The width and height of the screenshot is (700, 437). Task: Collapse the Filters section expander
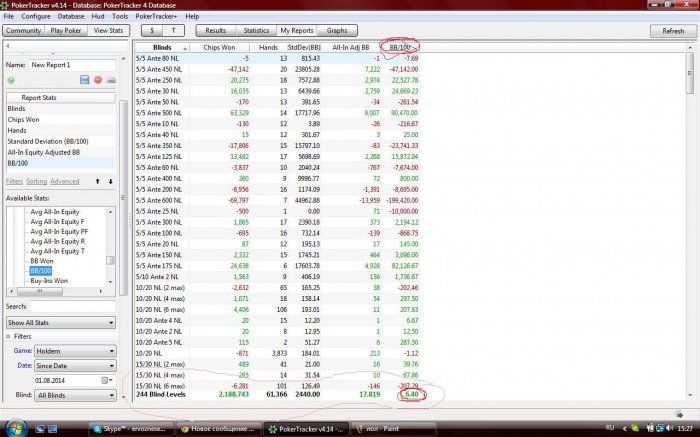(8, 336)
